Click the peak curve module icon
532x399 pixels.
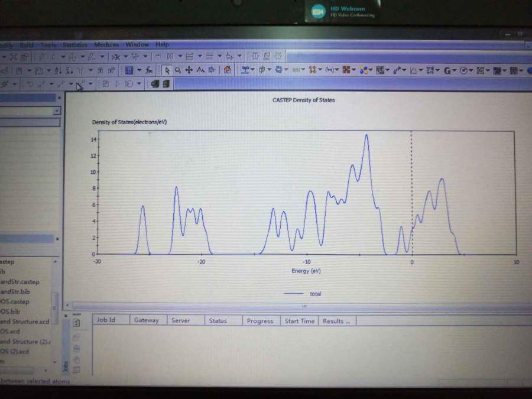[413, 70]
